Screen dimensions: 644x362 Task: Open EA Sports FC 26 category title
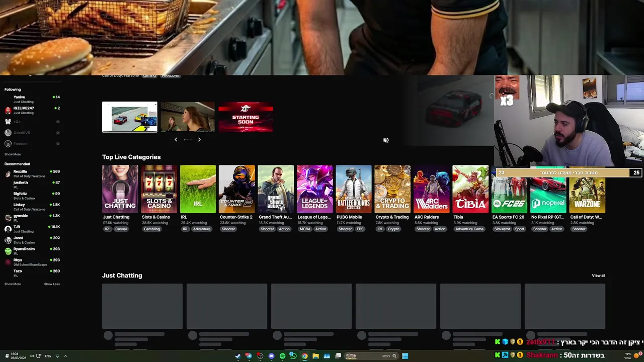pyautogui.click(x=508, y=217)
